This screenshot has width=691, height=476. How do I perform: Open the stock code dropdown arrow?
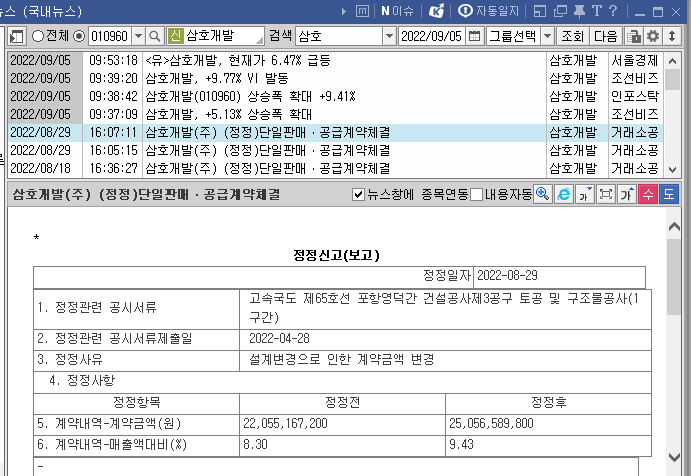point(138,36)
